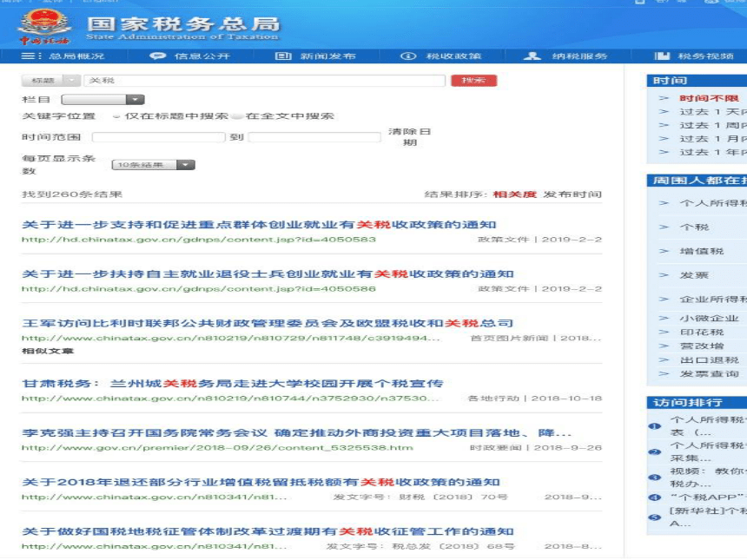This screenshot has height=560, width=747.
Task: Navigate to 税收政策
Action: point(453,56)
